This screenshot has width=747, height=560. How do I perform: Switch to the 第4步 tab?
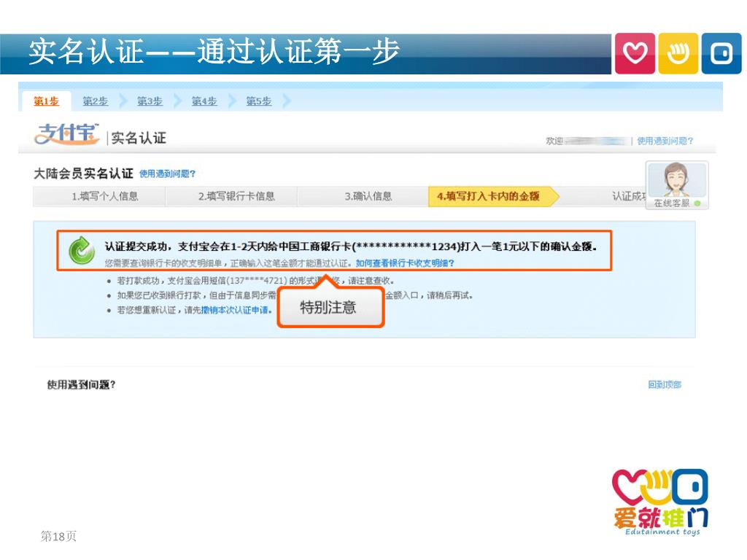[x=204, y=101]
